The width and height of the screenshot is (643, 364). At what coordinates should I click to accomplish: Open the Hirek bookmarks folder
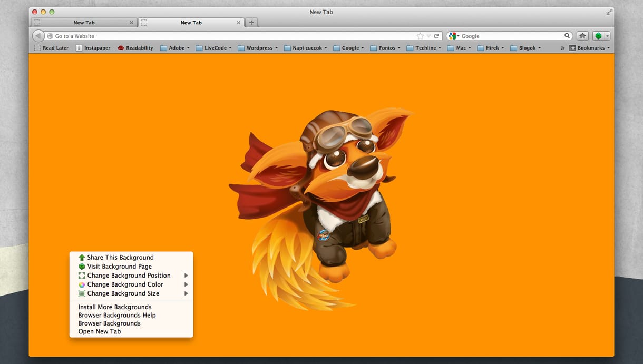coord(491,48)
